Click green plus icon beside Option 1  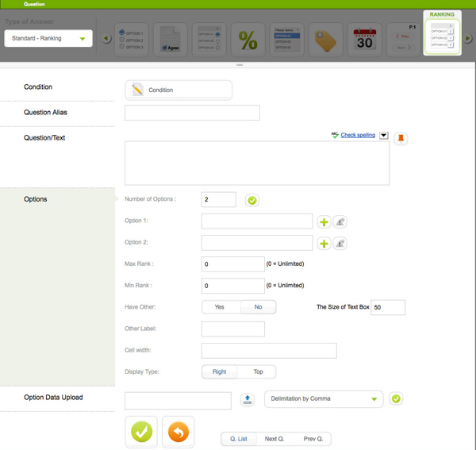click(x=324, y=222)
